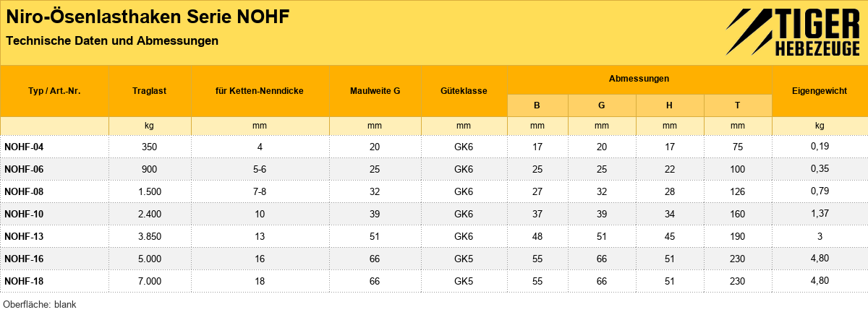Click the NOHF-13 type cell
868x320 pixels.
point(24,236)
